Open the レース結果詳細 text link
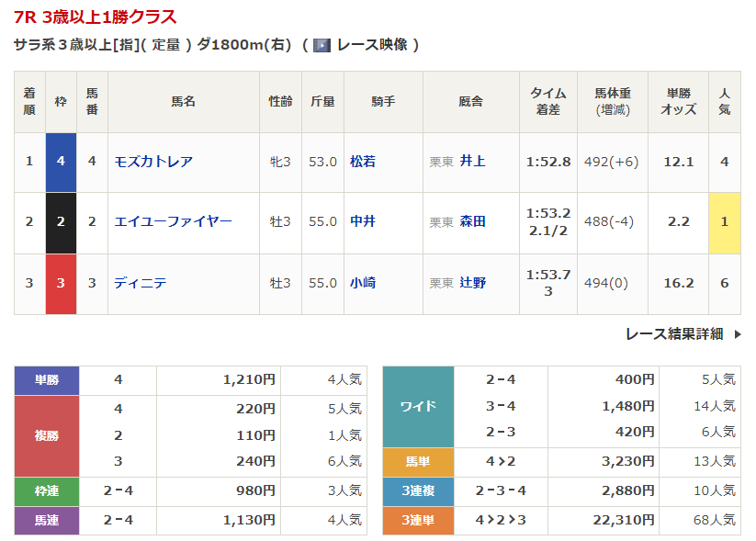Screen dimensions: 756x541 [673, 334]
